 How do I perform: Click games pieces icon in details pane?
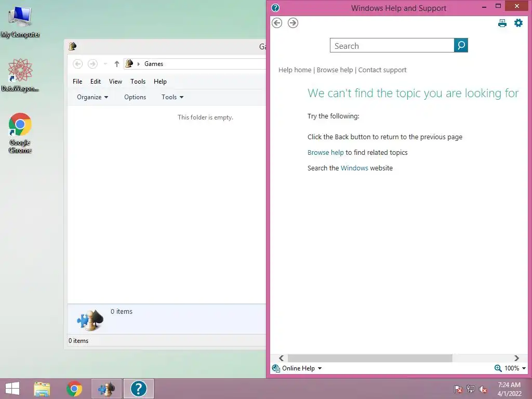[x=90, y=320]
